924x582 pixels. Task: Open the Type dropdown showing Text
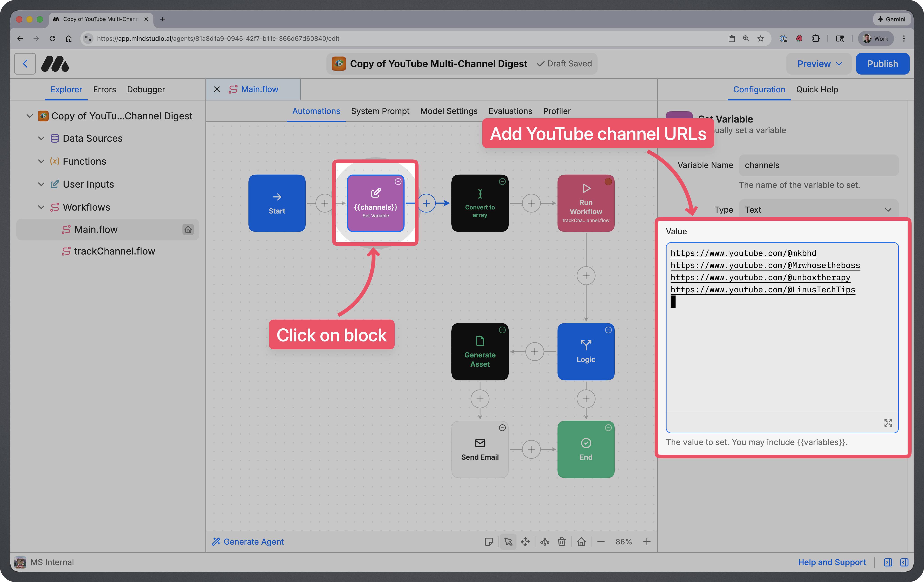click(819, 209)
